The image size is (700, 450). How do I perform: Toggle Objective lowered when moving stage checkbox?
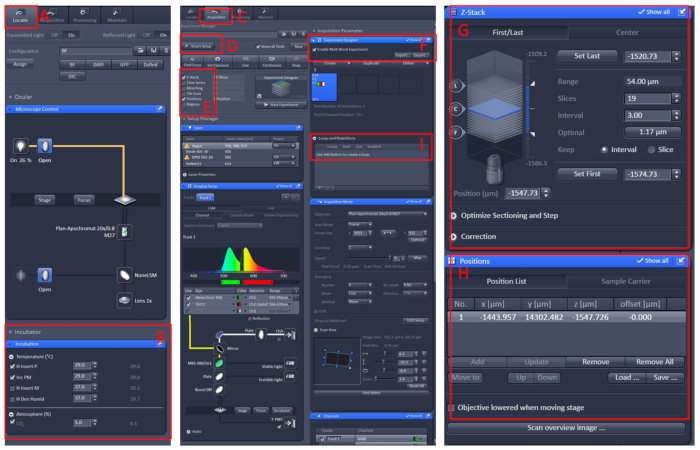tap(451, 407)
